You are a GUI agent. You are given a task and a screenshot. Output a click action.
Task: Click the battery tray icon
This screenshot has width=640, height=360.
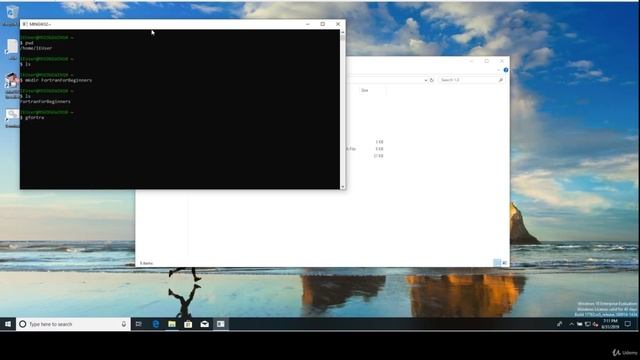click(x=580, y=324)
